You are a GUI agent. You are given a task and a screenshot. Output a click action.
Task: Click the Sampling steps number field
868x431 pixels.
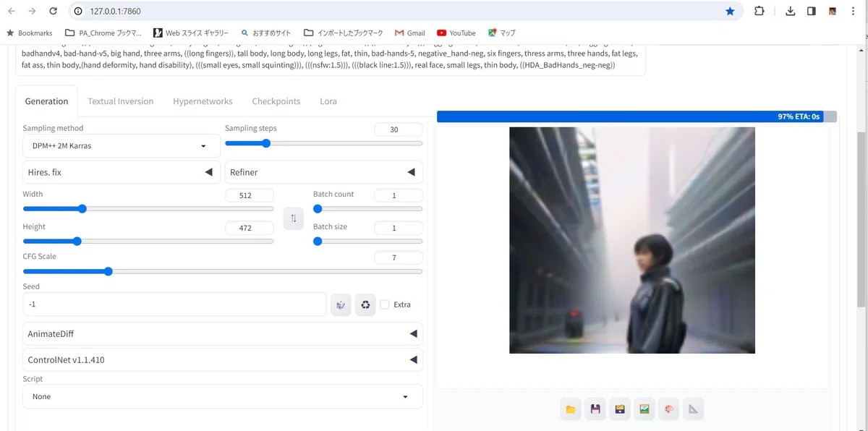click(x=399, y=129)
